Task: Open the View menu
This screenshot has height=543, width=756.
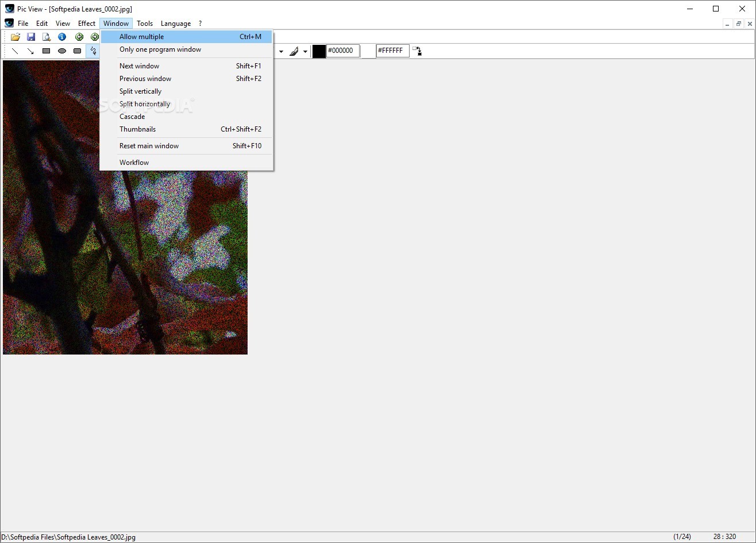Action: point(63,24)
